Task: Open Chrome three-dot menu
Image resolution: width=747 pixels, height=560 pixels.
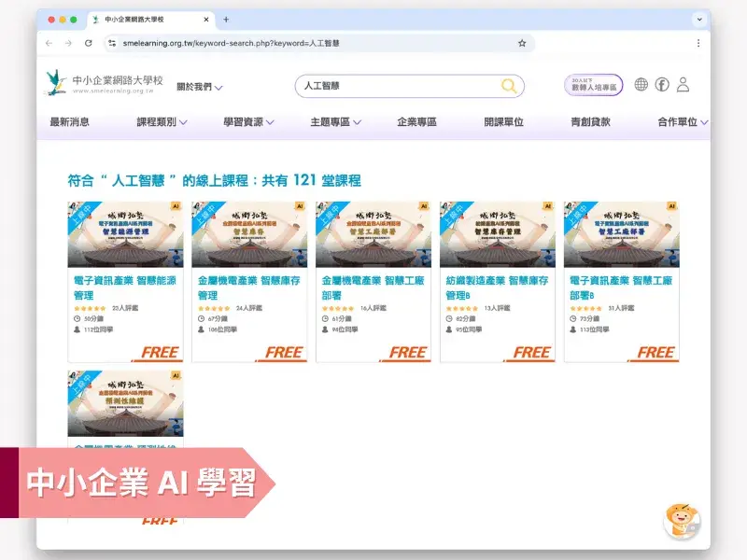Action: click(x=698, y=43)
